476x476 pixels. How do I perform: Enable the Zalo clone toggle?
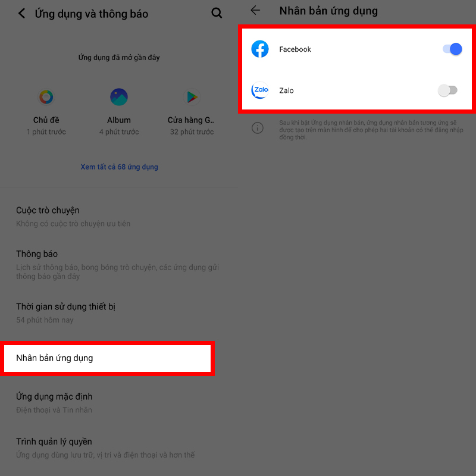point(447,90)
